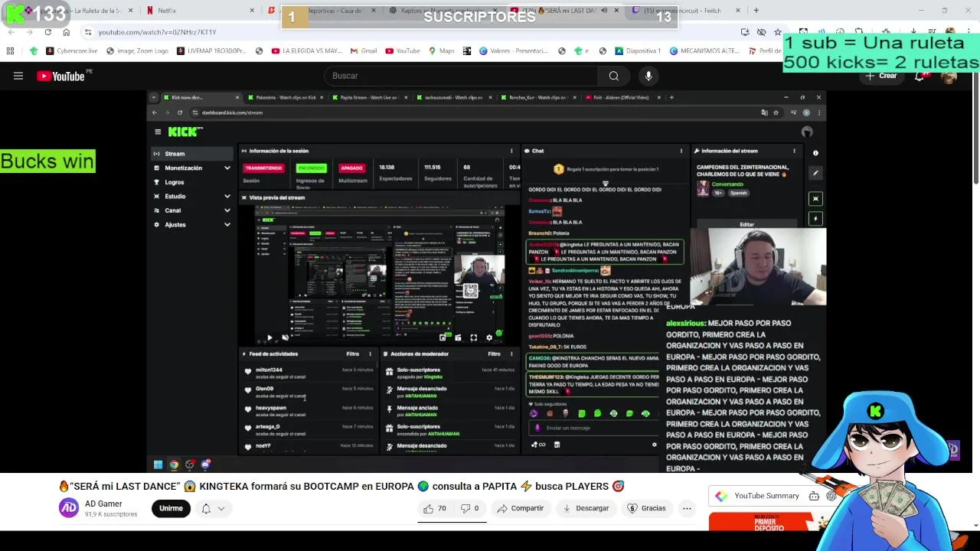View site information icon in address bar
Viewport: 980px width, 551px height.
coord(88,32)
